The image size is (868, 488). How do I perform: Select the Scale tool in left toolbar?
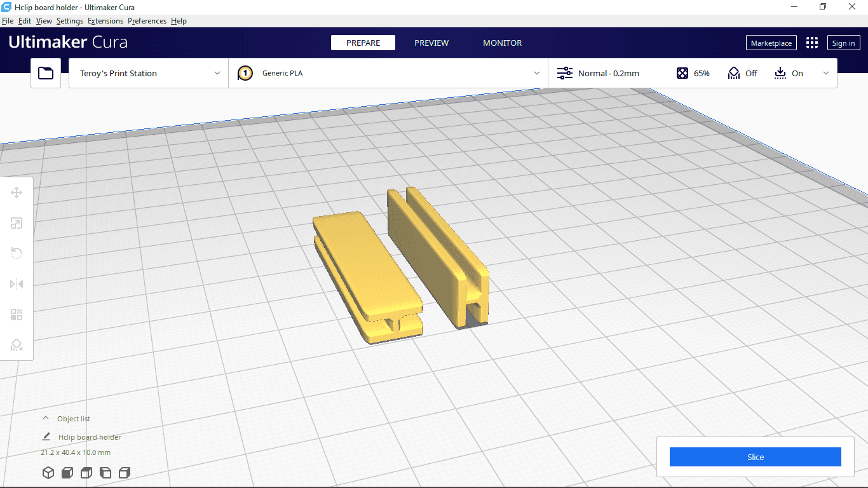17,223
